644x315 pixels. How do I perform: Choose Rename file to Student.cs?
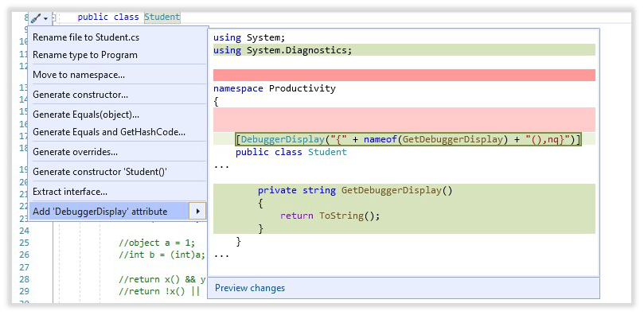86,37
